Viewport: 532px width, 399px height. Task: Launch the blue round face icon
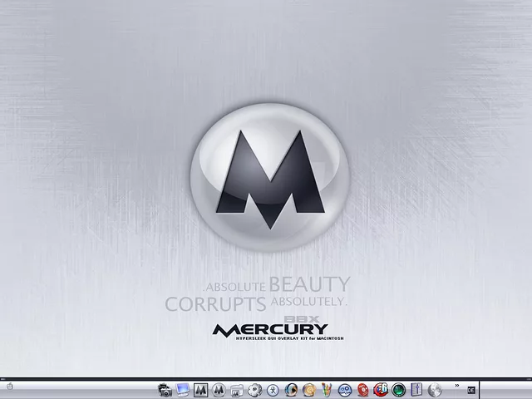click(x=345, y=390)
